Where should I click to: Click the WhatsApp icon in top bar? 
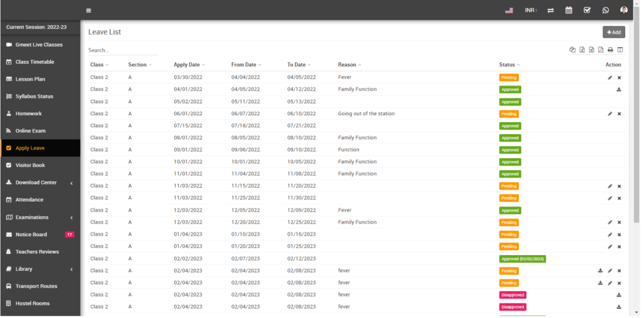pyautogui.click(x=605, y=10)
